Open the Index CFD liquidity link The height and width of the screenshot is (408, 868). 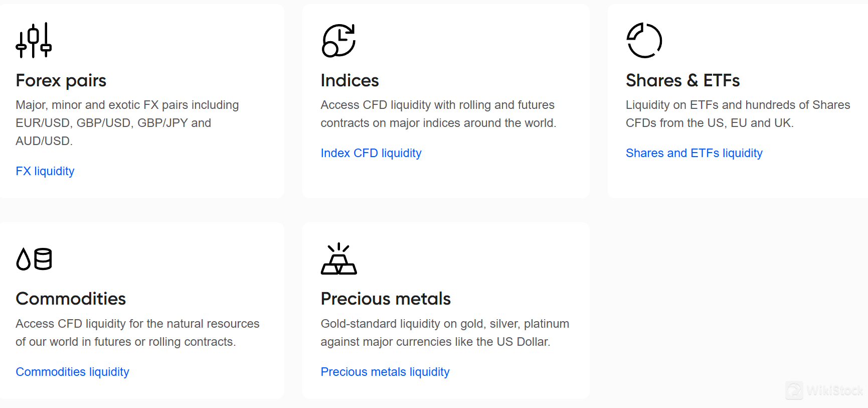coord(371,153)
